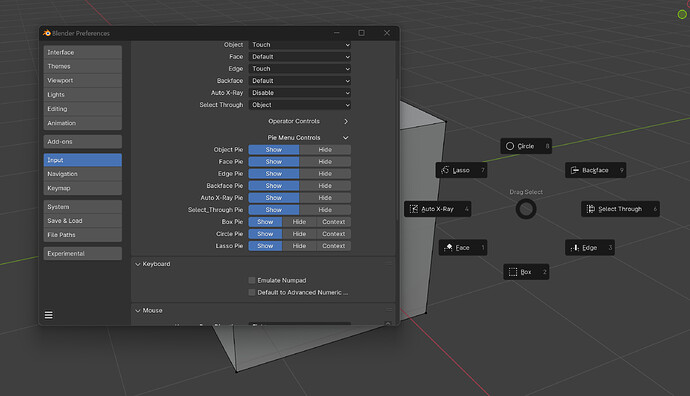Click the Blender logo in the title bar
The image size is (690, 396).
[47, 33]
